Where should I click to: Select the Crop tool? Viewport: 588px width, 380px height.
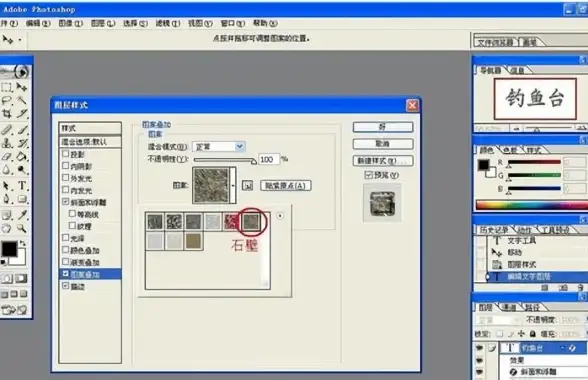[7, 113]
